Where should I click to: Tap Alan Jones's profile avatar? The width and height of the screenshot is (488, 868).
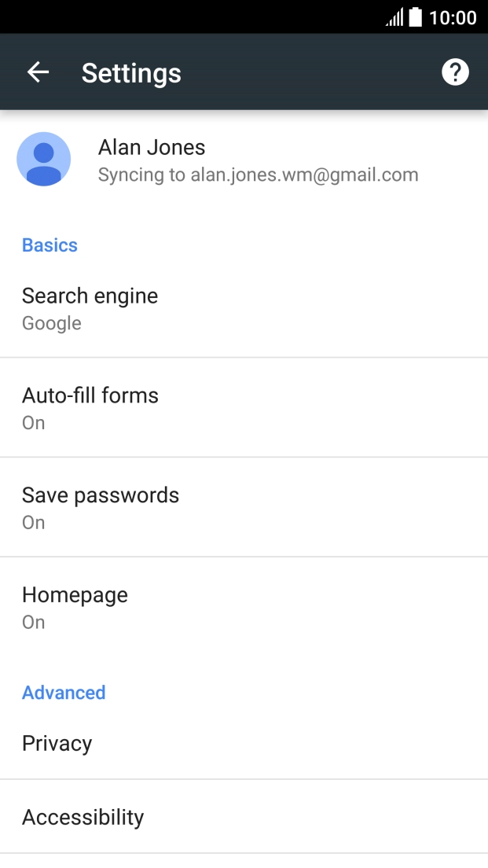[44, 160]
